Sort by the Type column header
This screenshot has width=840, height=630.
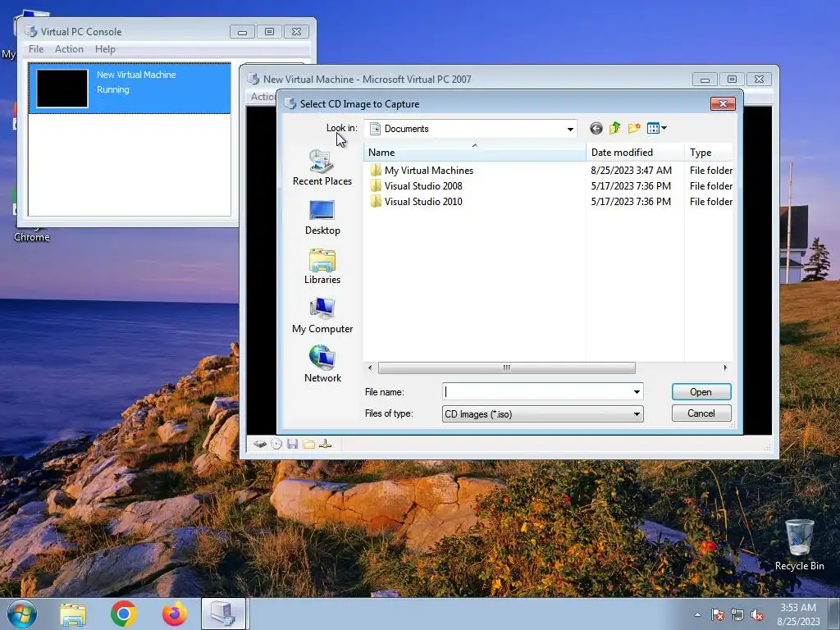pyautogui.click(x=709, y=153)
